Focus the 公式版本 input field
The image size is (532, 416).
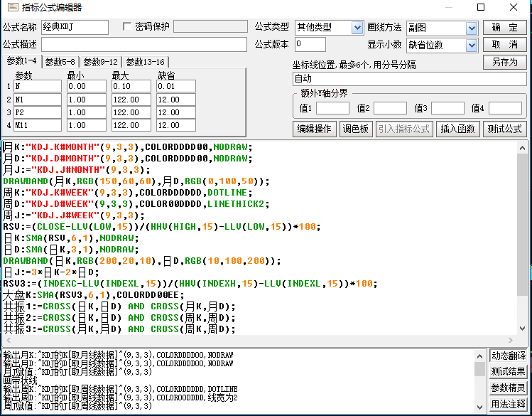(x=310, y=45)
